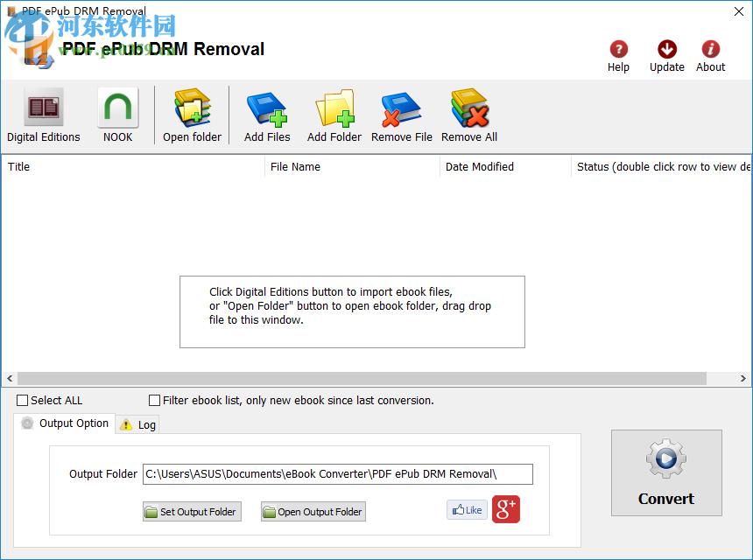Add Files to the ebook list
Image resolution: width=753 pixels, height=560 pixels.
pyautogui.click(x=266, y=115)
